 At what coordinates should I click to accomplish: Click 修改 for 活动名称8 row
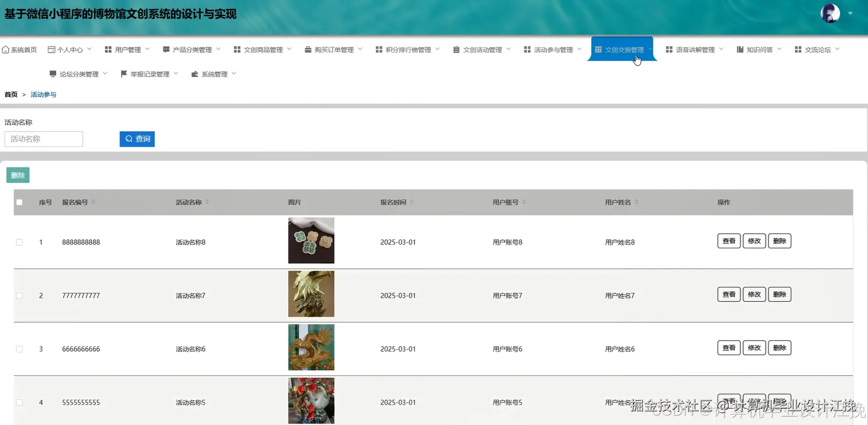coord(754,241)
